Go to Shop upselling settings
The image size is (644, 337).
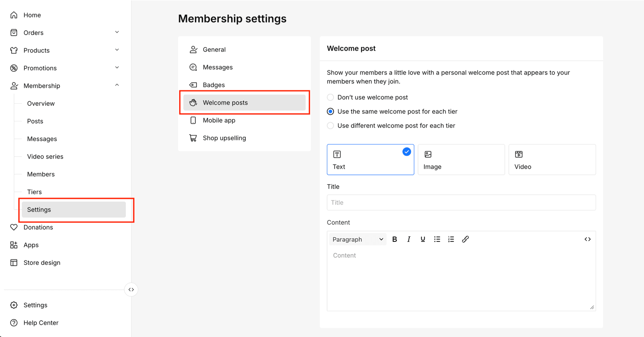[x=224, y=138]
